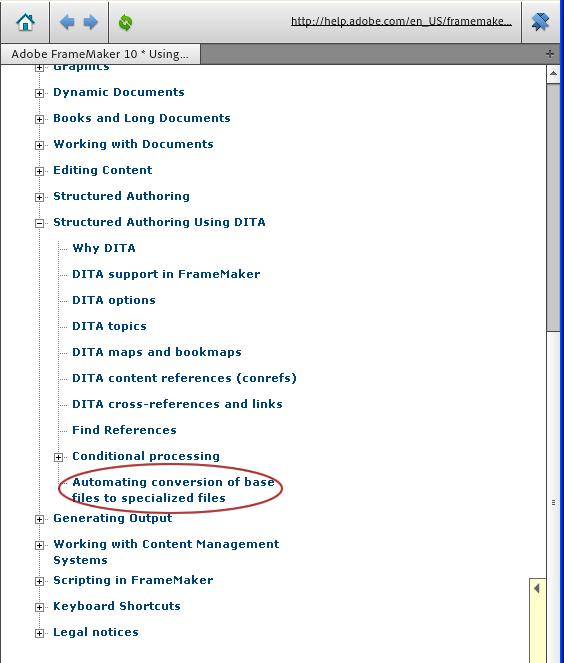Open DITA cross-references and links topic

(x=177, y=404)
